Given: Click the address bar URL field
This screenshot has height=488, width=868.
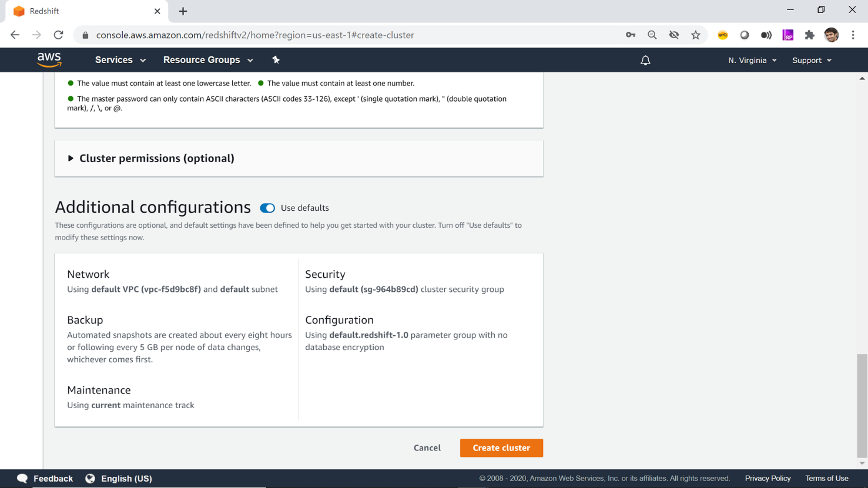Looking at the screenshot, I should (353, 35).
